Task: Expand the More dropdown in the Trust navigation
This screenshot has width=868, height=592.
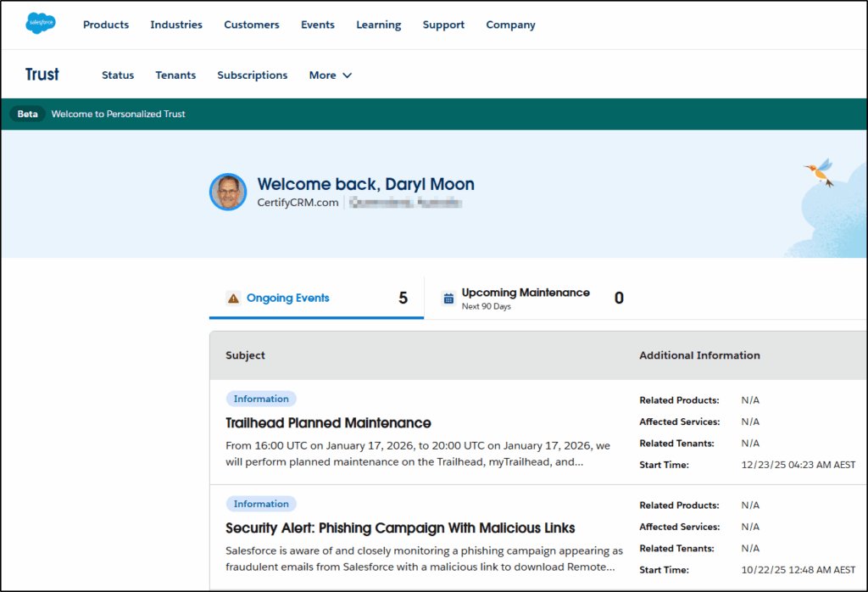Action: tap(330, 75)
